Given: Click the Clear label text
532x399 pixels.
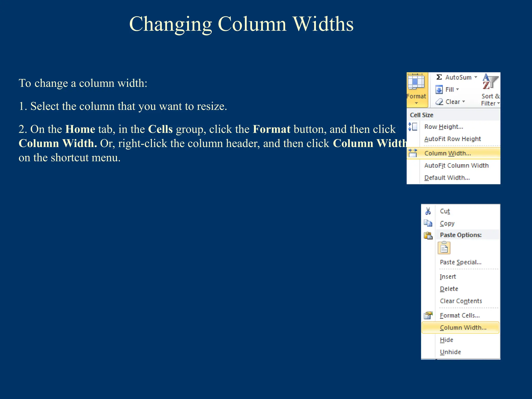Looking at the screenshot, I should pos(453,102).
